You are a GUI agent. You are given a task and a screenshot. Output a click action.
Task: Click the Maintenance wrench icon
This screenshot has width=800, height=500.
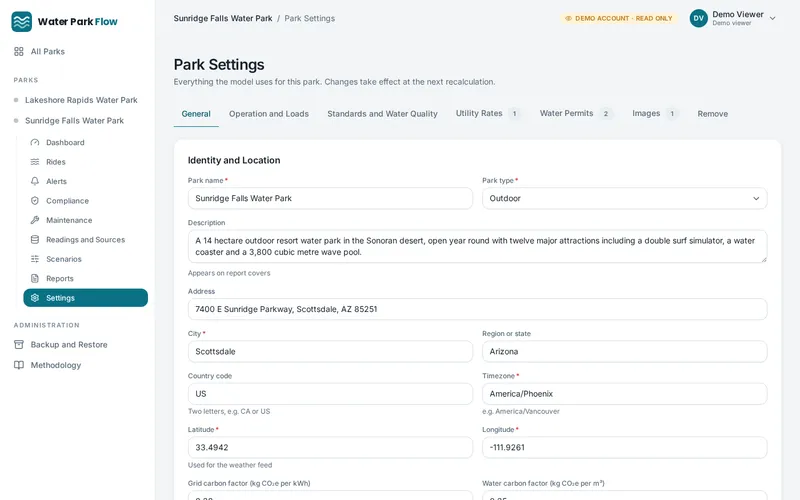(x=35, y=220)
